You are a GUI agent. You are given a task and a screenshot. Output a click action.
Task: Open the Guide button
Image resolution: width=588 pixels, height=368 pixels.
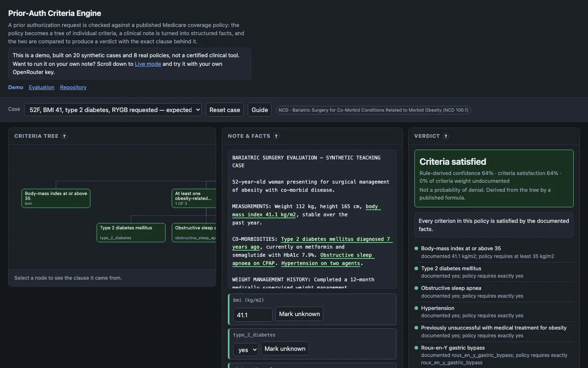260,110
